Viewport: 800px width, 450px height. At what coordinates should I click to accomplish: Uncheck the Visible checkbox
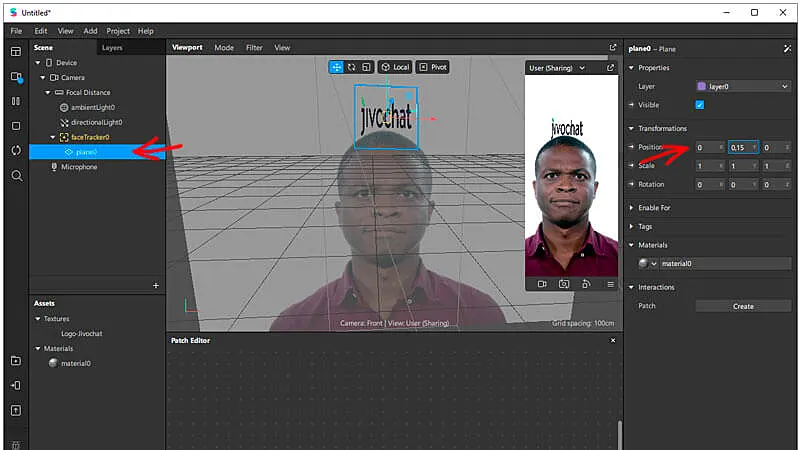pos(700,104)
